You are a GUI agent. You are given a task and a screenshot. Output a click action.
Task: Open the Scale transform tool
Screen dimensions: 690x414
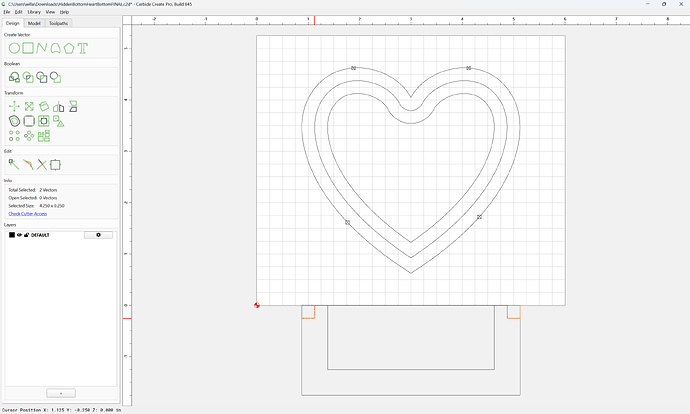pos(29,106)
